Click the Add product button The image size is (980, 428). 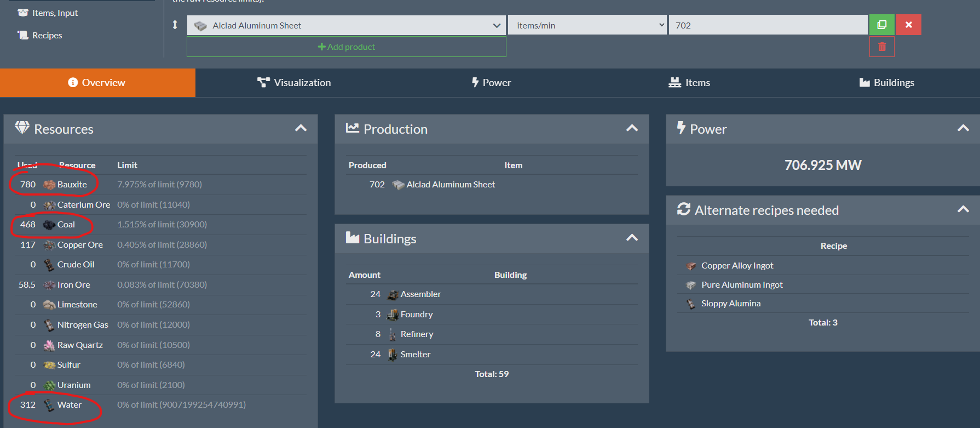(x=347, y=47)
